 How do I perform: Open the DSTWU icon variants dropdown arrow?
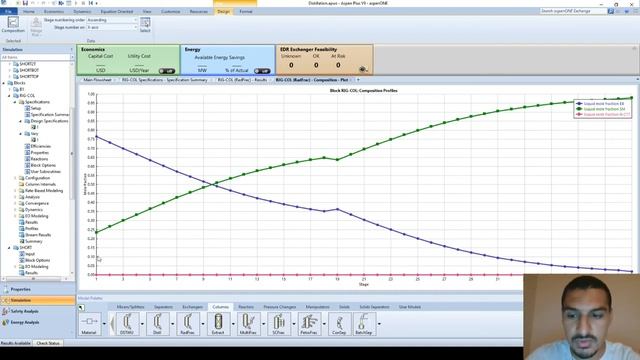142,324
